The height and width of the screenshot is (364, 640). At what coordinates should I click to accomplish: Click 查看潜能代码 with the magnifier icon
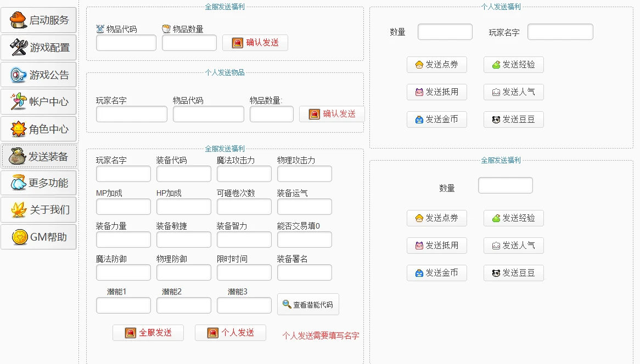[x=309, y=304]
